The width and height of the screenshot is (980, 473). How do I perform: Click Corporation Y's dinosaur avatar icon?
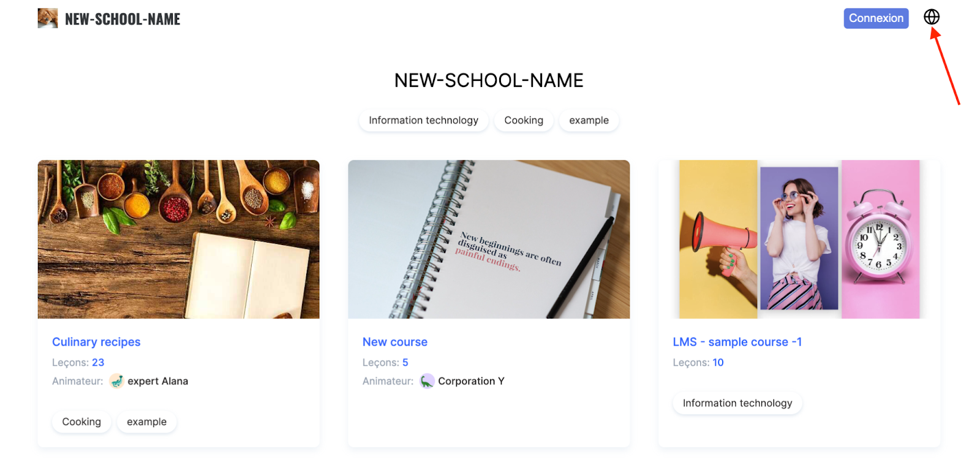[x=427, y=381]
